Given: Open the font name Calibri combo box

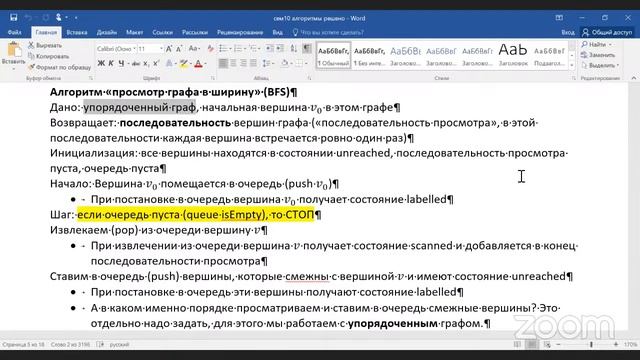Looking at the screenshot, I should (x=116, y=49).
